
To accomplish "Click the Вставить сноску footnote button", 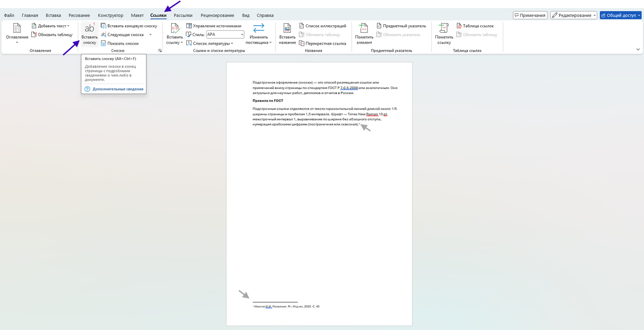I will [90, 34].
